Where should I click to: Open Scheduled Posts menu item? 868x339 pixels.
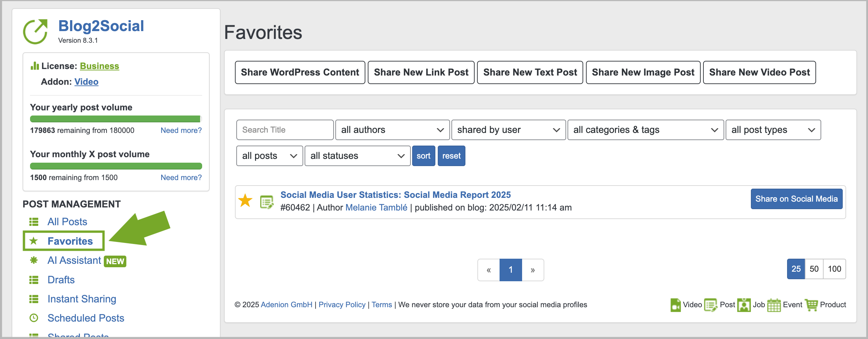[x=86, y=318]
